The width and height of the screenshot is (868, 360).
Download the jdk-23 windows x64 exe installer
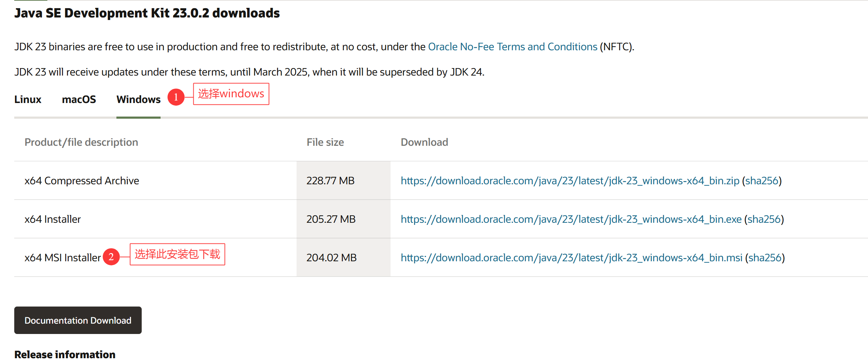coord(571,219)
